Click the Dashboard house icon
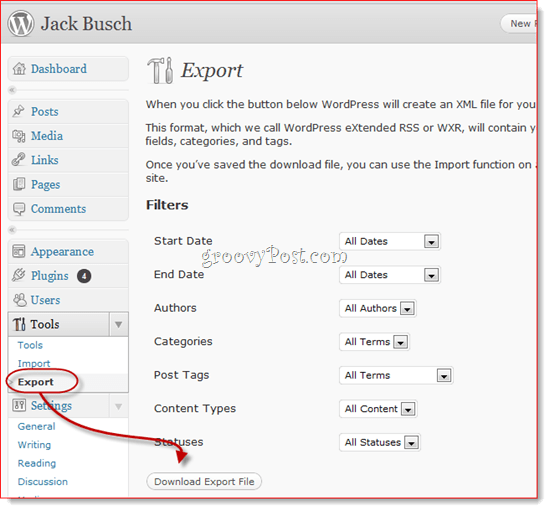Image resolution: width=550 pixels, height=511 pixels. point(19,68)
